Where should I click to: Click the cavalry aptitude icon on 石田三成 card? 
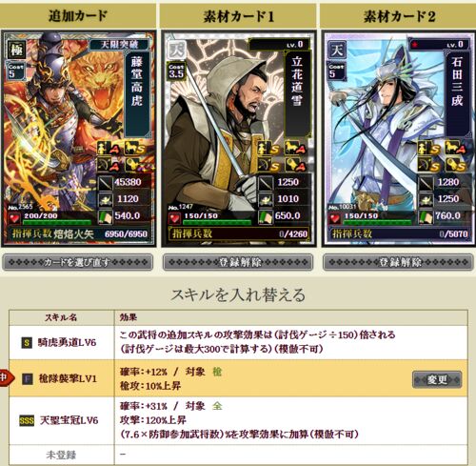[x=455, y=149]
